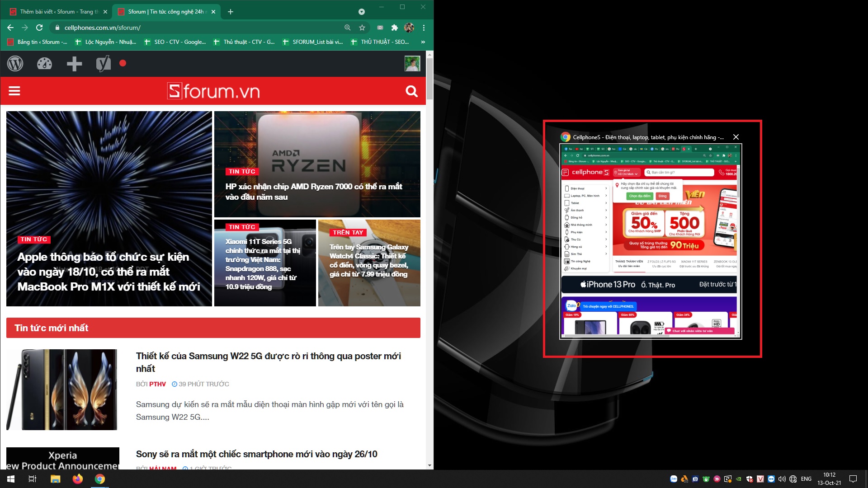
Task: Reload the current Sforum page
Action: click(39, 28)
